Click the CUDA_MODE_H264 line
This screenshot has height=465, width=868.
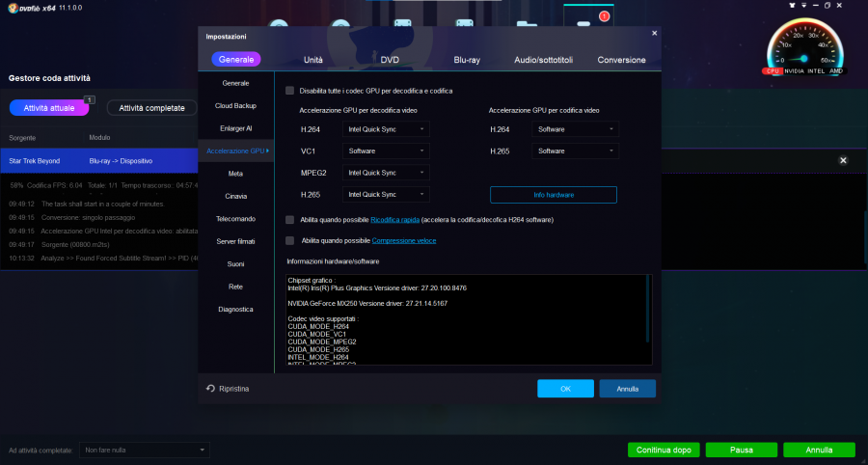pos(318,327)
